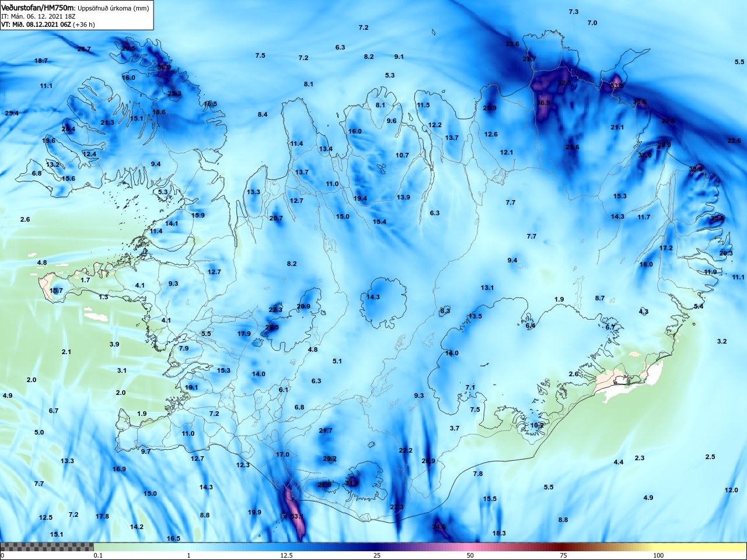The width and height of the screenshot is (747, 560).
Task: Click the 12.4 map value
Action: [89, 154]
